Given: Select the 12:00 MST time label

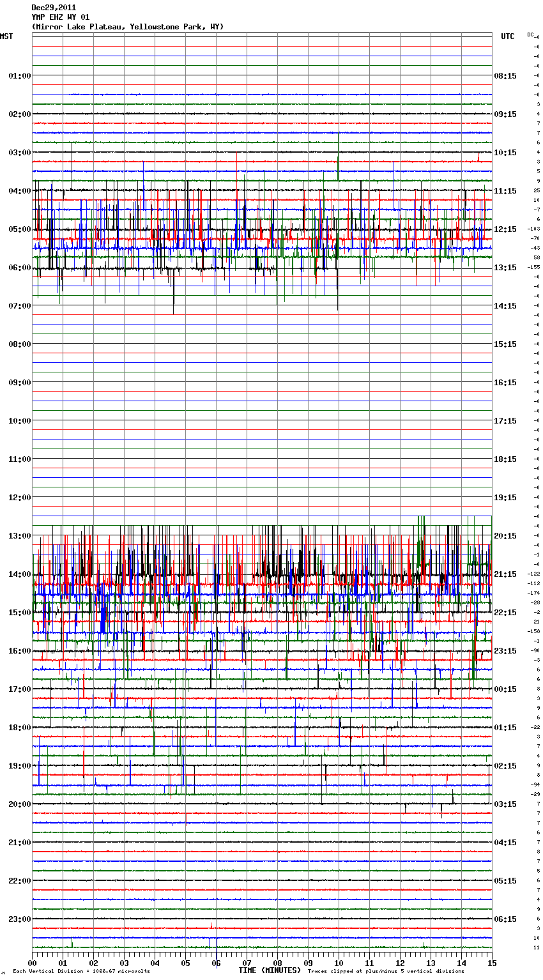Looking at the screenshot, I should point(20,498).
